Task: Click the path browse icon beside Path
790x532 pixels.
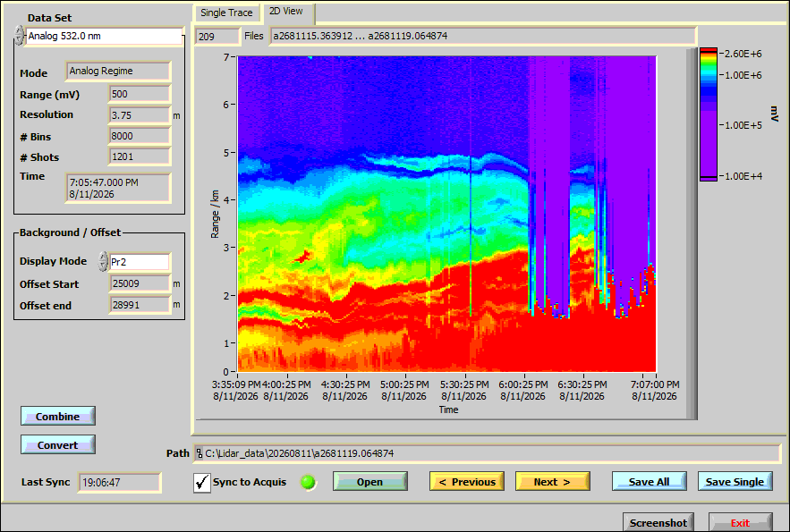Action: tap(200, 453)
